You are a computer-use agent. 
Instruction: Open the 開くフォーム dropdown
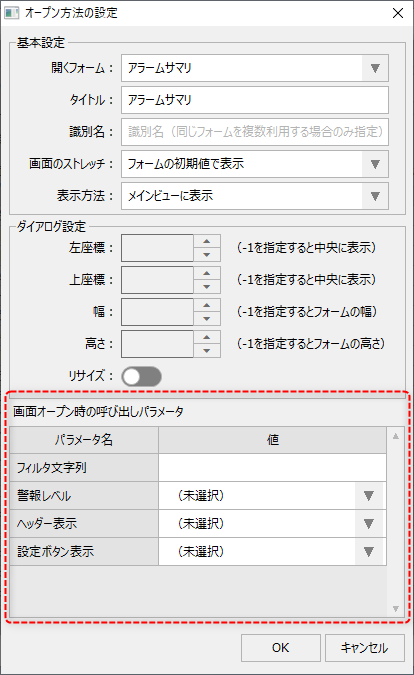tap(375, 68)
